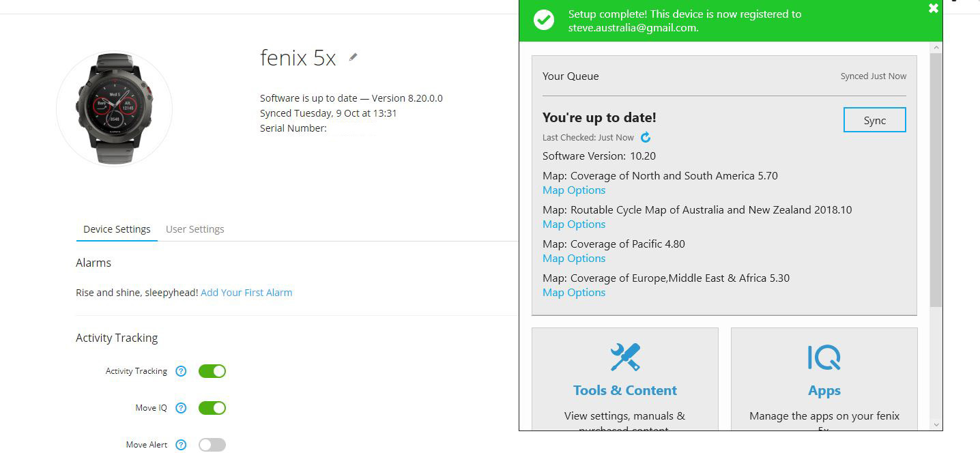Viewport: 980px width, 453px height.
Task: Click the scrollbar down arrow in Garmin Express panel
Action: [936, 424]
